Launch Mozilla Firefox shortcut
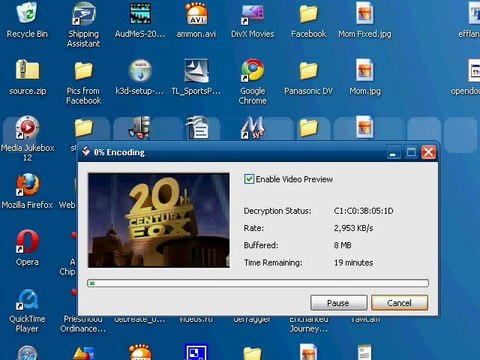The width and height of the screenshot is (480, 360). pos(27,191)
